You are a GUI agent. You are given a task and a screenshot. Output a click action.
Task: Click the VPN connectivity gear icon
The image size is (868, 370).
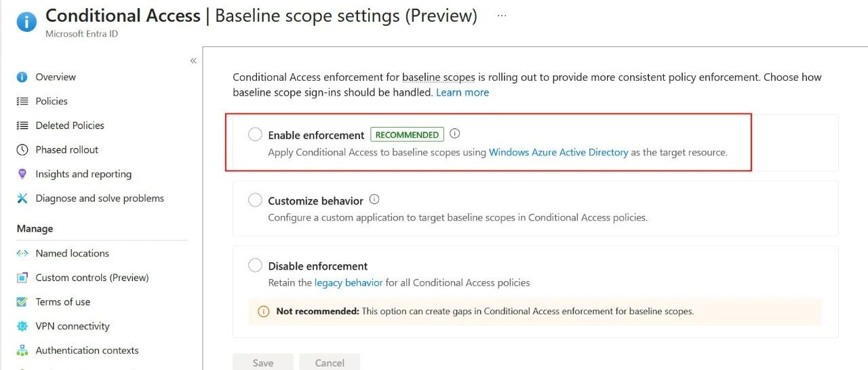click(x=22, y=327)
